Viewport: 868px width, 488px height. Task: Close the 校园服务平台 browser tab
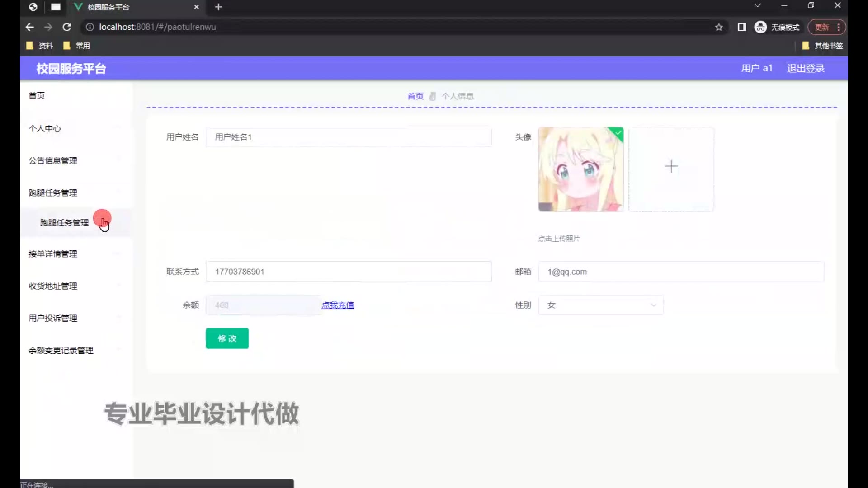(196, 7)
